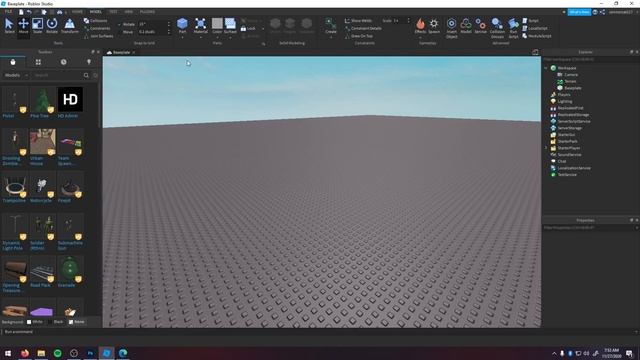Toggle Constraints option in Tools group
The height and width of the screenshot is (360, 640).
[x=97, y=28]
